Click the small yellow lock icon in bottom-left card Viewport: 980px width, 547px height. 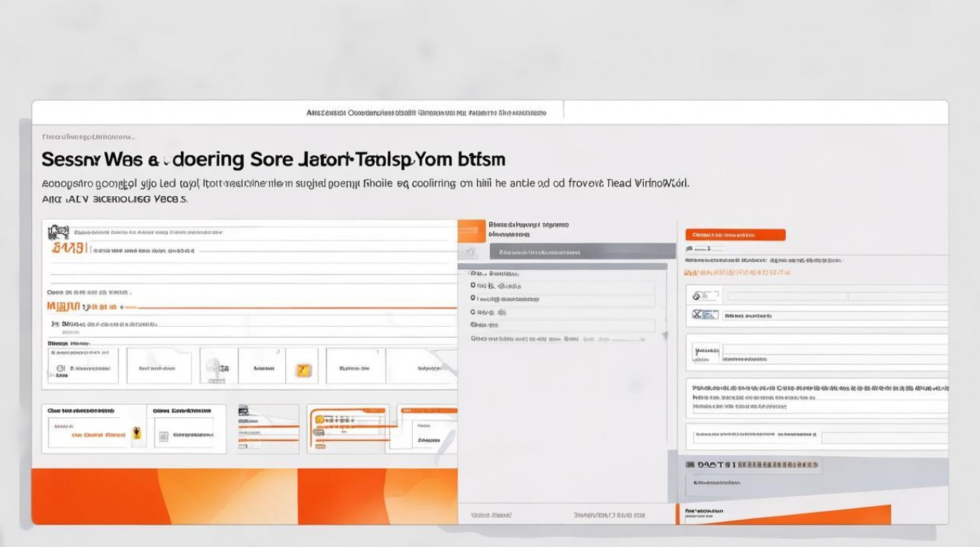click(x=136, y=434)
